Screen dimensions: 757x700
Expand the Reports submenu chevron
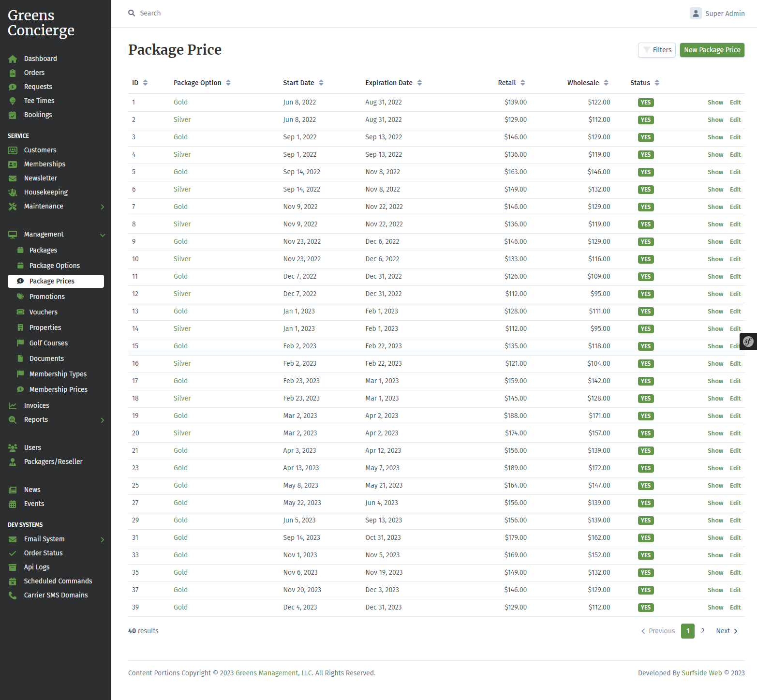pyautogui.click(x=103, y=420)
